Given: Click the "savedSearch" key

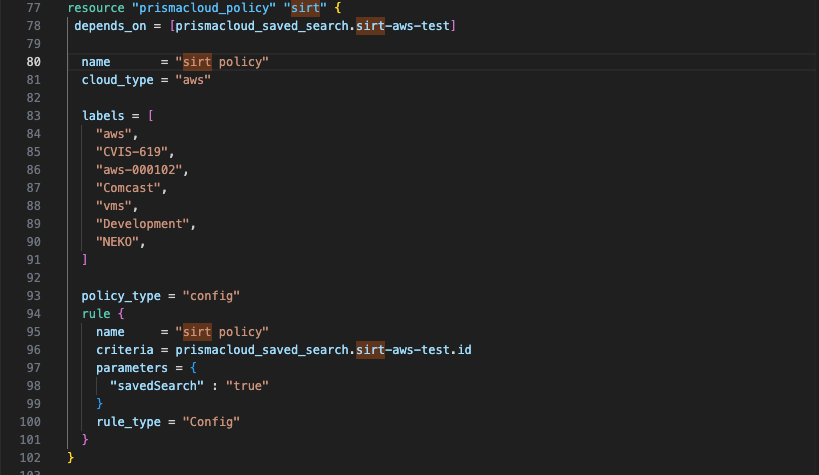Looking at the screenshot, I should coord(157,386).
